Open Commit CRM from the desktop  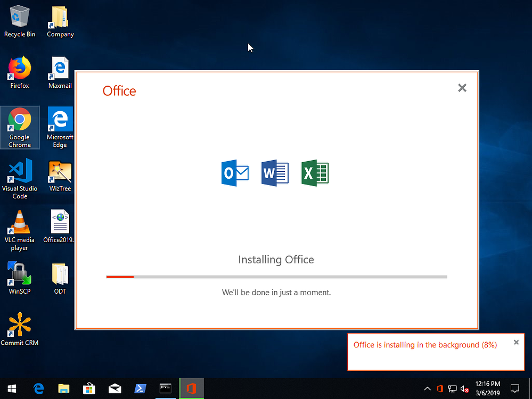(x=20, y=326)
